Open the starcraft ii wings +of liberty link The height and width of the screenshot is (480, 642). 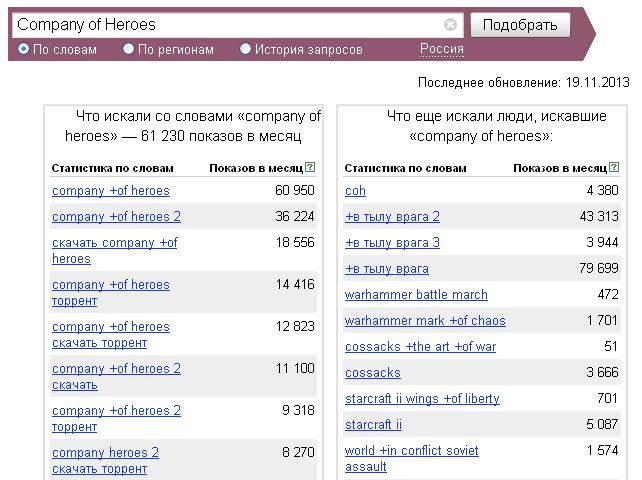pyautogui.click(x=422, y=399)
